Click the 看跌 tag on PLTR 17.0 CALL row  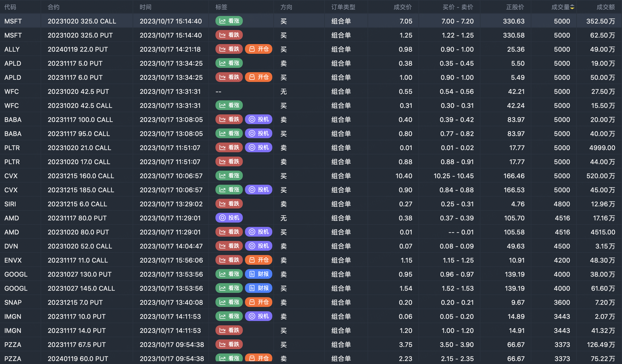click(x=229, y=161)
